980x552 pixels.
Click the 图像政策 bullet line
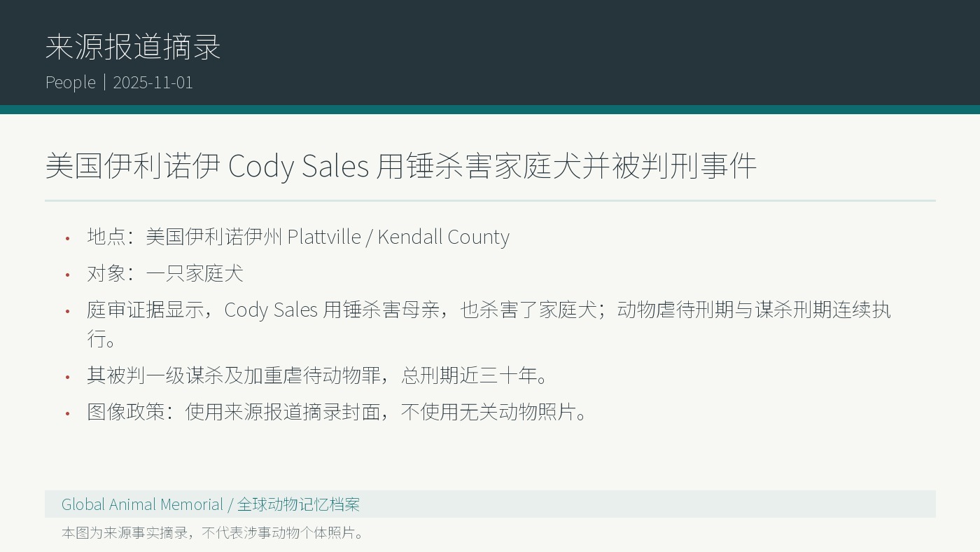[x=338, y=412]
